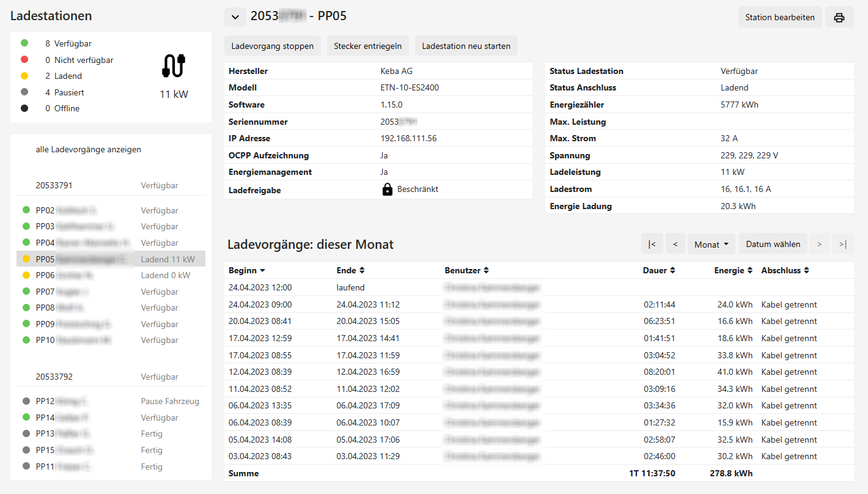
Task: Click the charging cable icon above 11 kW
Action: tap(174, 66)
